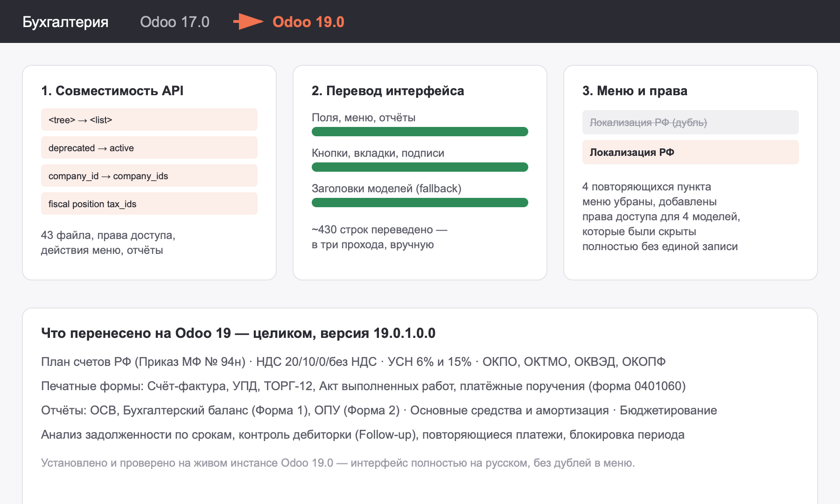Click the 'Печатные формы: Счёт-фактура' line

(364, 386)
